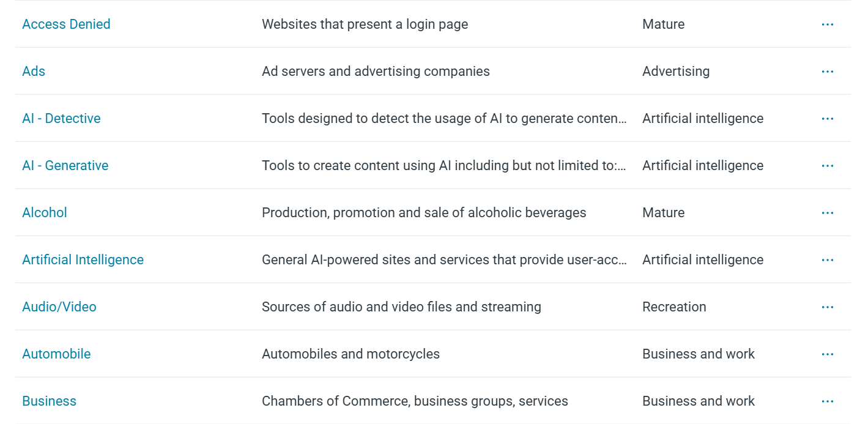Select the Recreation group cell for Audio/Video
This screenshot has height=424, width=868.
674,307
